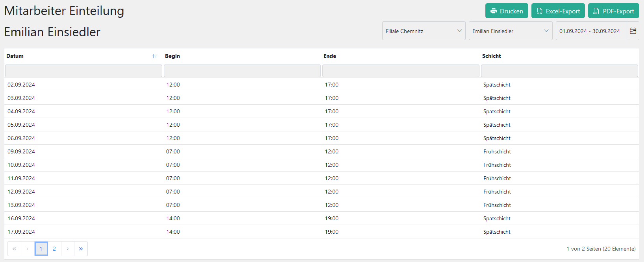Select the row dated 11.09.2024

point(322,178)
